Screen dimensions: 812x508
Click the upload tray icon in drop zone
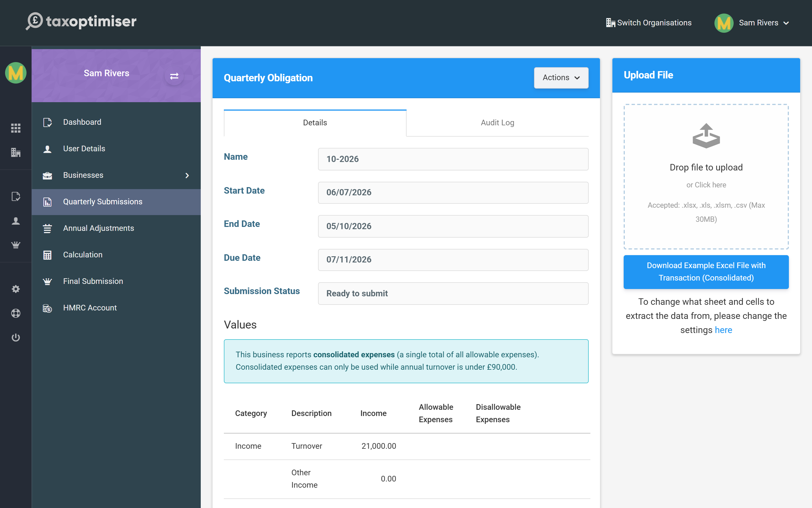click(706, 136)
